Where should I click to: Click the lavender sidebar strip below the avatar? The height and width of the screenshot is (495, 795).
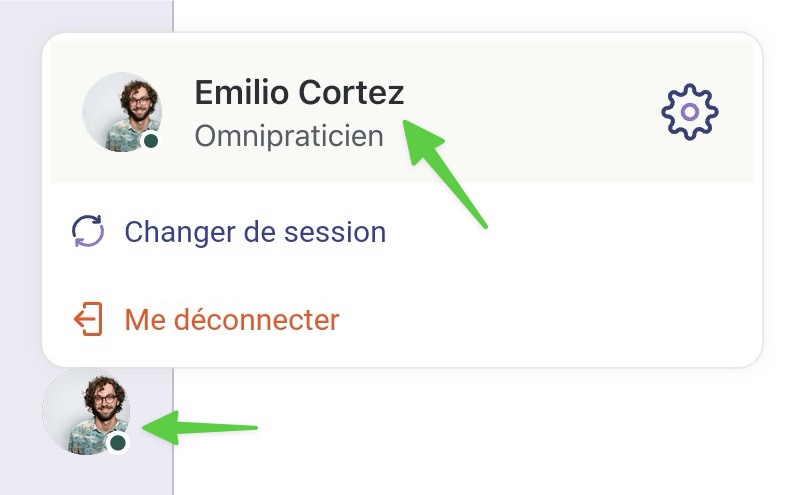(x=86, y=477)
